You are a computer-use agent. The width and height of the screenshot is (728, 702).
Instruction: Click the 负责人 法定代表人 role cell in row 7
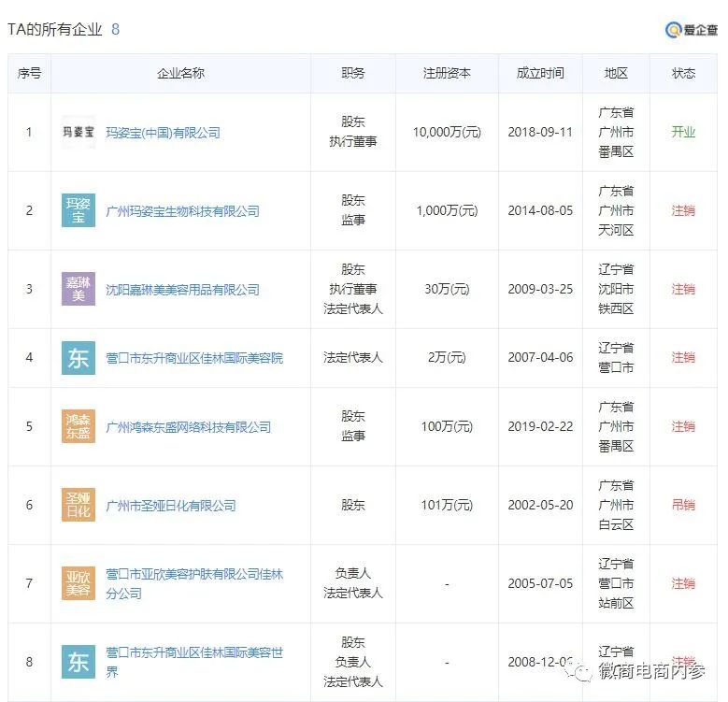(x=353, y=583)
